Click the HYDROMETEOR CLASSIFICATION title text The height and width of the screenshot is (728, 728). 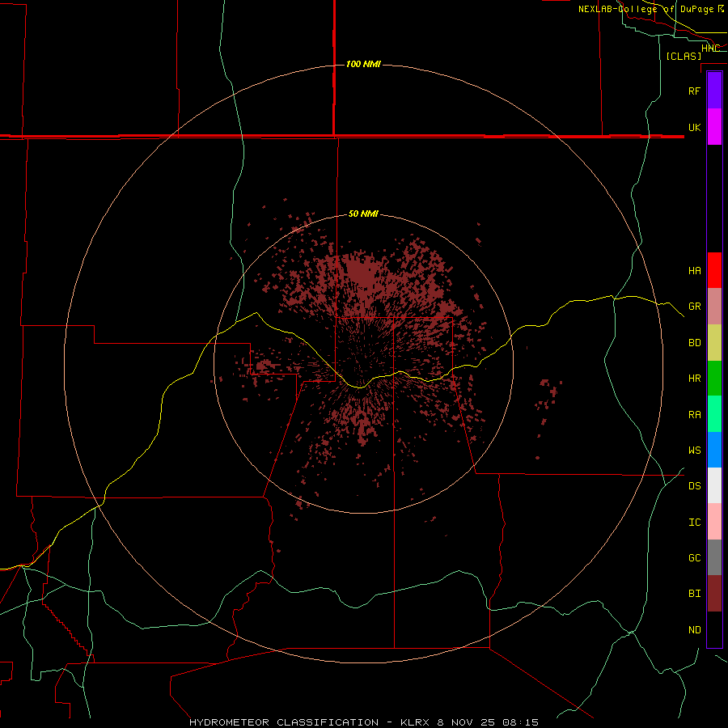tap(284, 722)
